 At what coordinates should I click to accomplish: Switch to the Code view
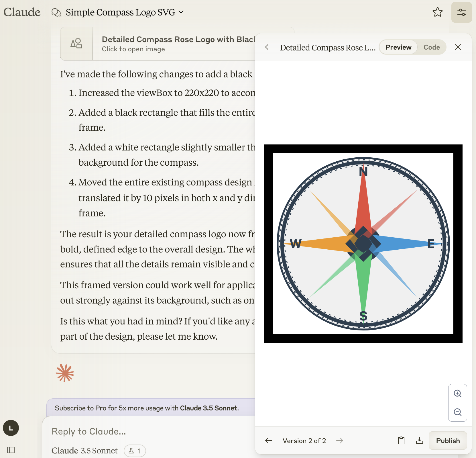[x=432, y=47]
